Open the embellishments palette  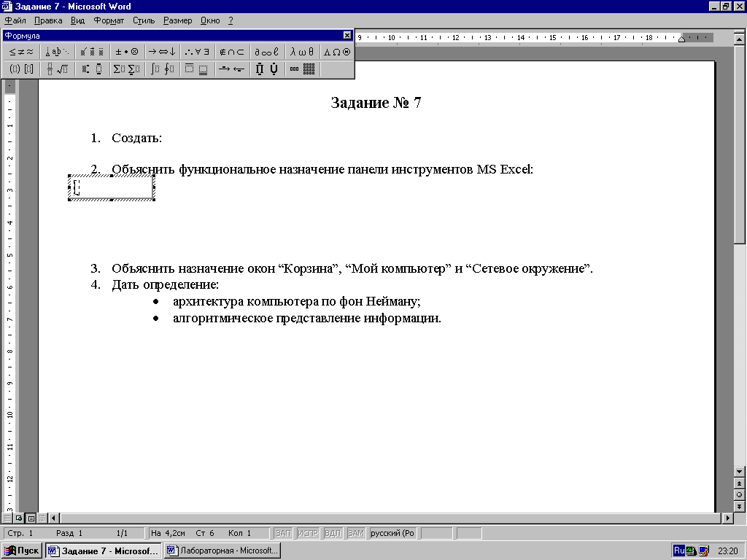[91, 52]
